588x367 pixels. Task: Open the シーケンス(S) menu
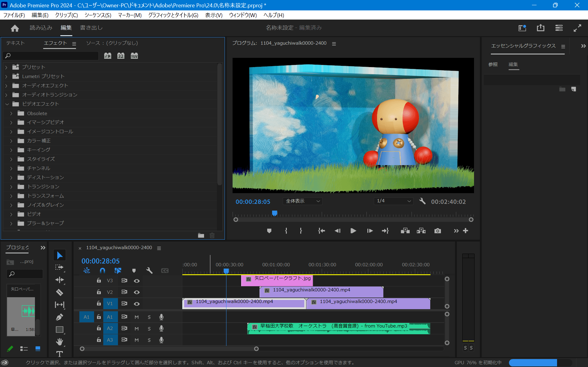pyautogui.click(x=98, y=15)
